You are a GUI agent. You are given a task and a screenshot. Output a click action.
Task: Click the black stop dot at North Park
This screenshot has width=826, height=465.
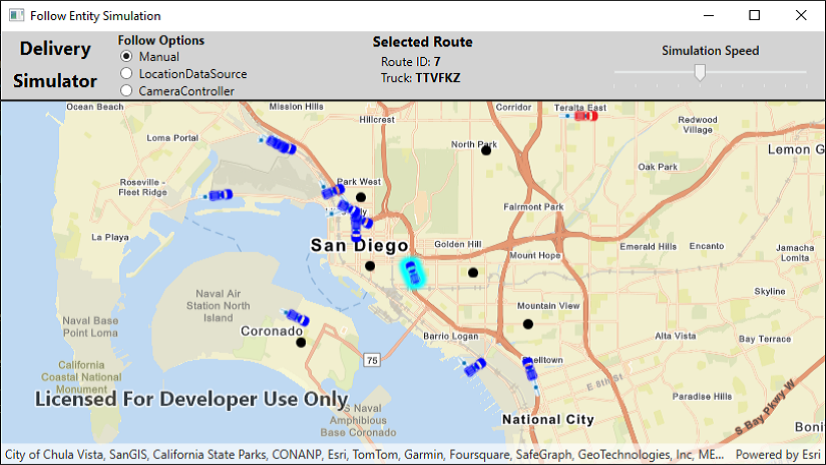click(486, 151)
